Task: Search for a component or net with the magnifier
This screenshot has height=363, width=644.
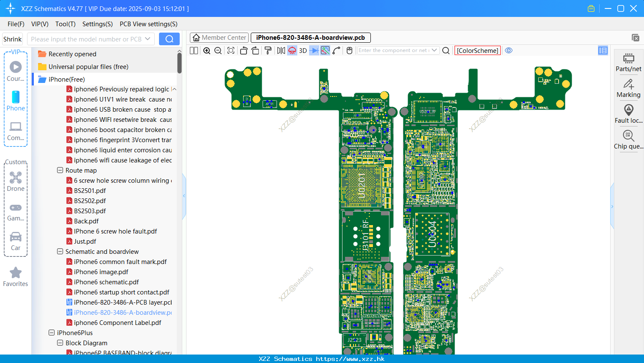Action: (446, 50)
